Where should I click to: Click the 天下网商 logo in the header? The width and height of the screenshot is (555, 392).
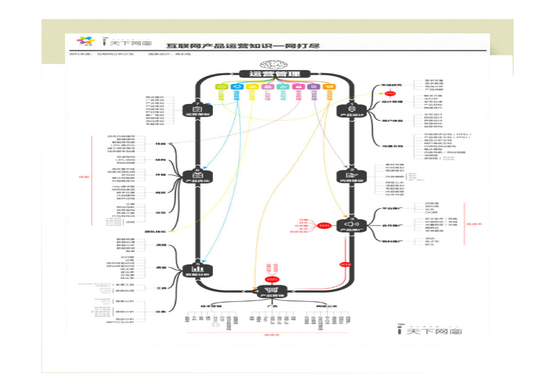pos(127,43)
